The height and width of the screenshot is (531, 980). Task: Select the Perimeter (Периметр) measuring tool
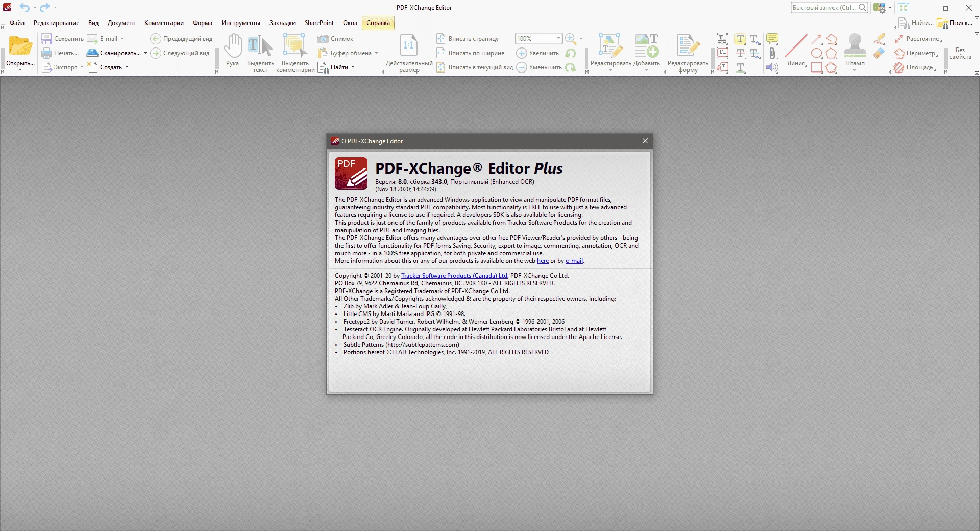(x=915, y=53)
